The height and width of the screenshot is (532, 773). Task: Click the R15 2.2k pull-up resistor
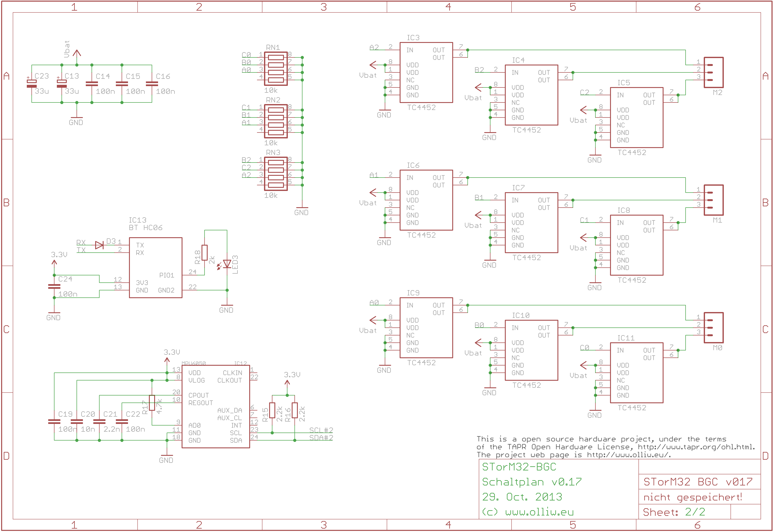click(x=272, y=410)
